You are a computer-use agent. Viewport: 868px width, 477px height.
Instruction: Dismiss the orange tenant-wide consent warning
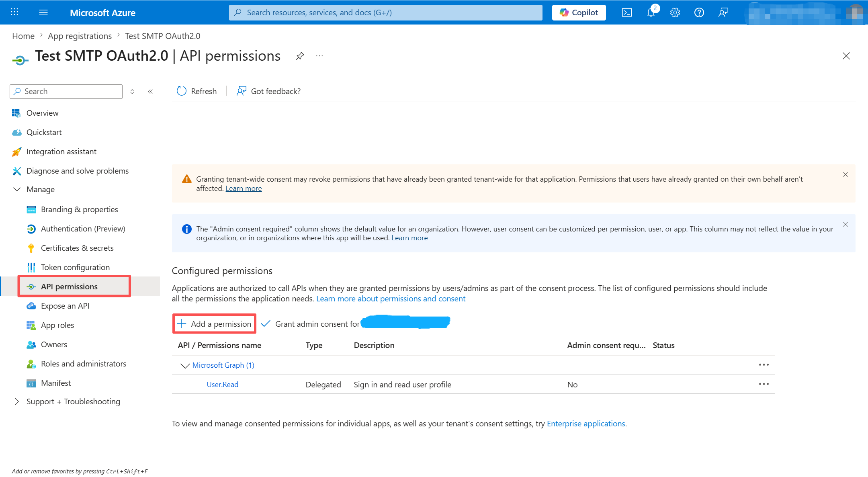[x=845, y=174]
